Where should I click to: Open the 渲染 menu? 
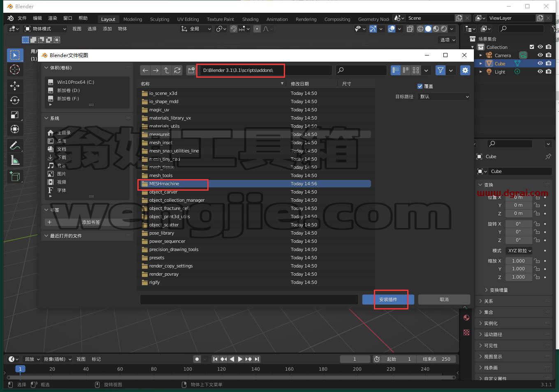[x=53, y=18]
